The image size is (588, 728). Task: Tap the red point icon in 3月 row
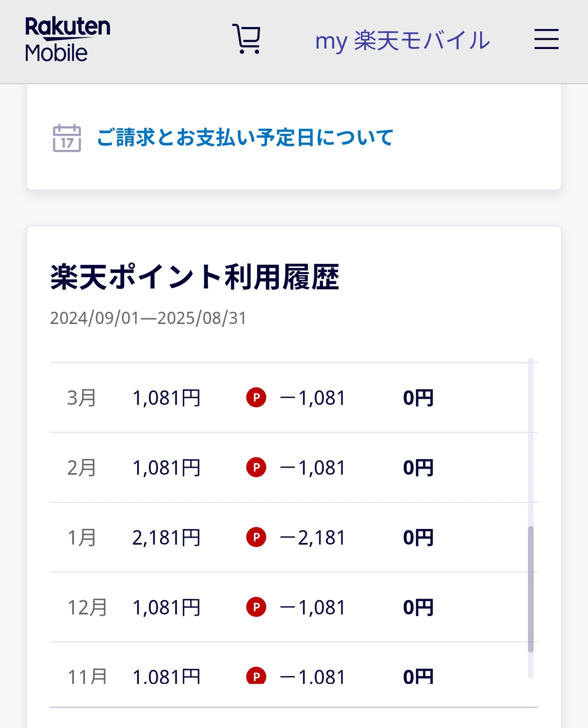click(256, 397)
